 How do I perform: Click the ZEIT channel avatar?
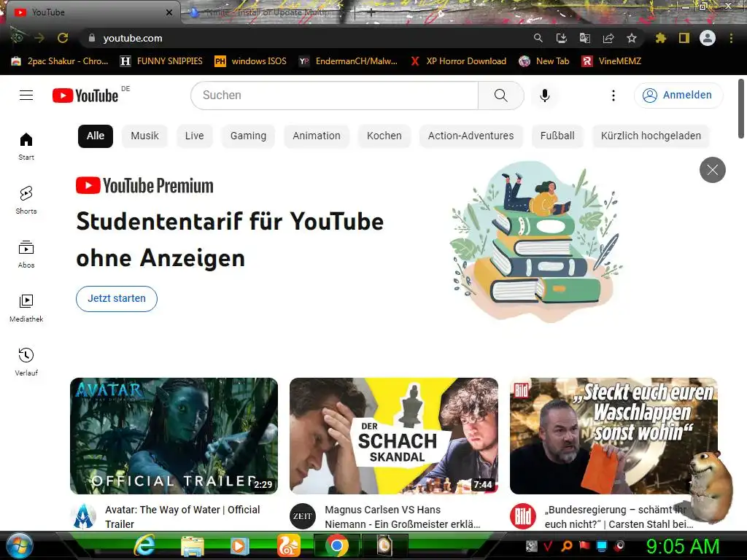pyautogui.click(x=303, y=516)
